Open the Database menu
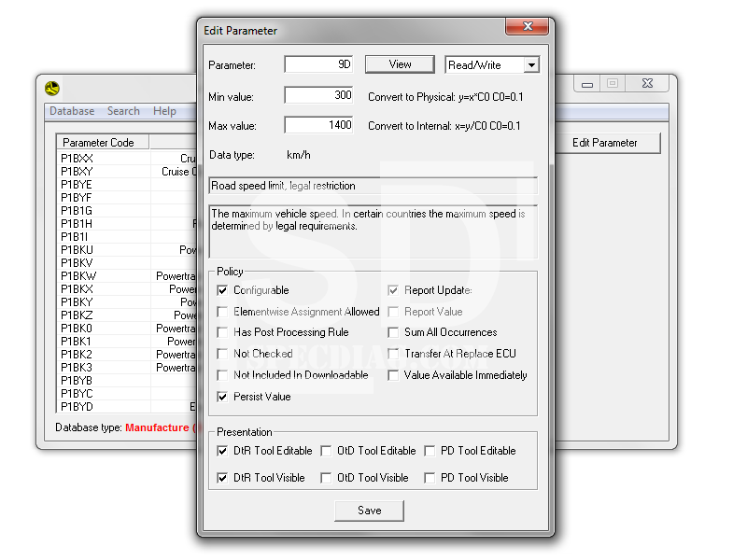 point(72,111)
